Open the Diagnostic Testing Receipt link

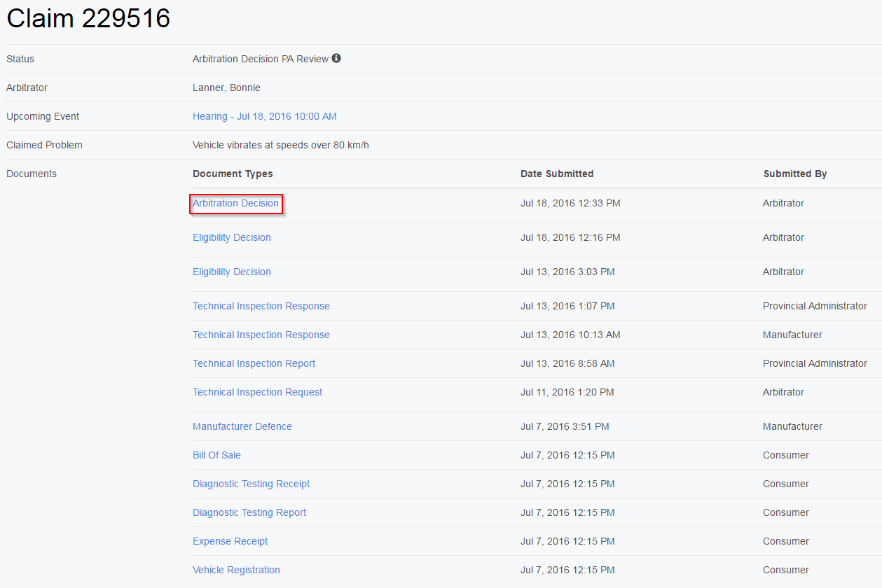(x=251, y=484)
